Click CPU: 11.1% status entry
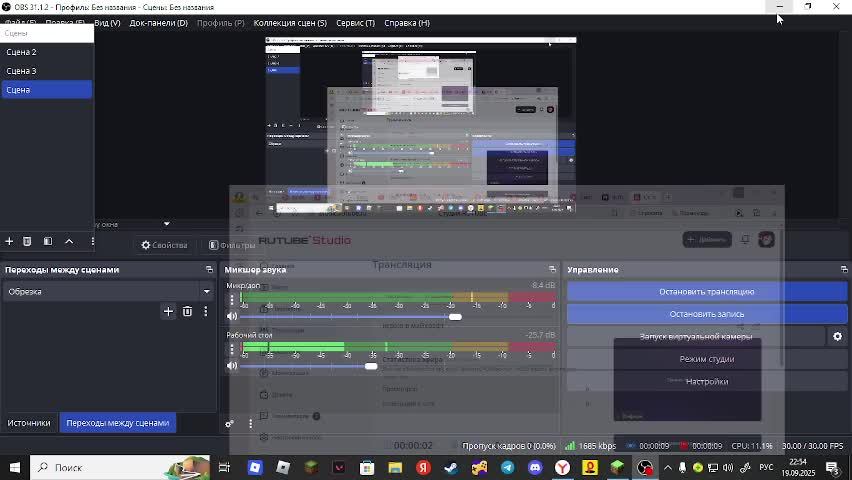 click(752, 446)
